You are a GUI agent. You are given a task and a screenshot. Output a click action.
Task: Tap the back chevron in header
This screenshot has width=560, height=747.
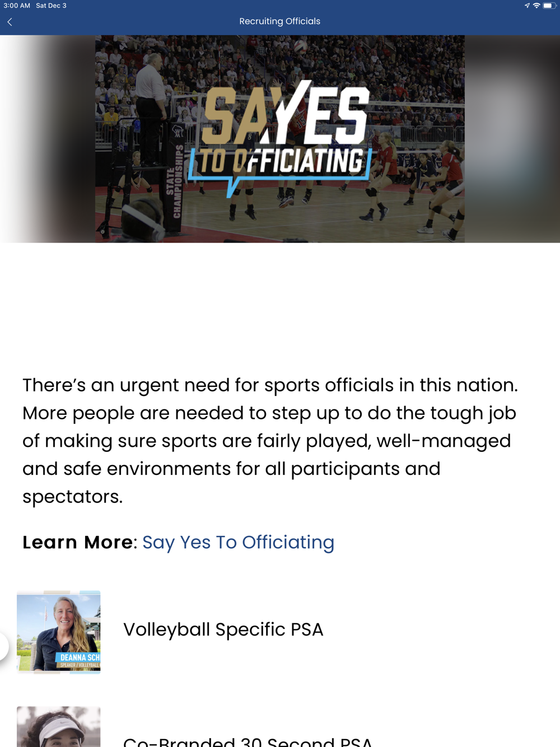point(10,22)
